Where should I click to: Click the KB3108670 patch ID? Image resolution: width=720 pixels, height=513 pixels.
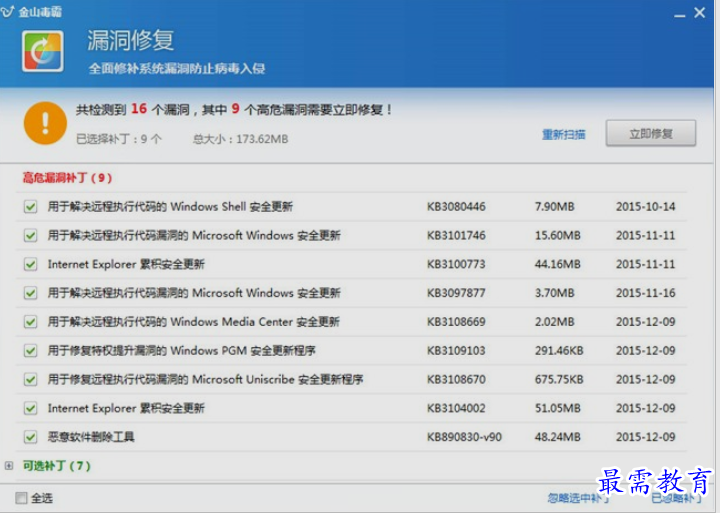pos(456,380)
